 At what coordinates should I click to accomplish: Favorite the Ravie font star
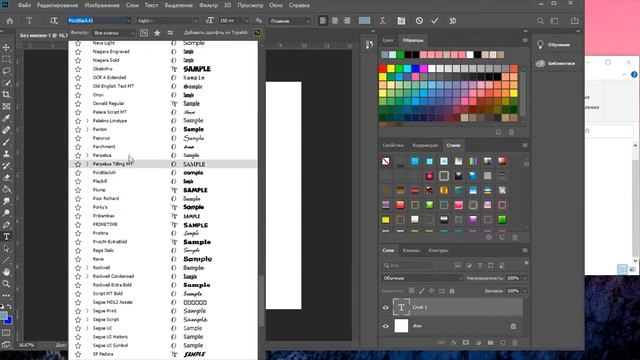(78, 259)
